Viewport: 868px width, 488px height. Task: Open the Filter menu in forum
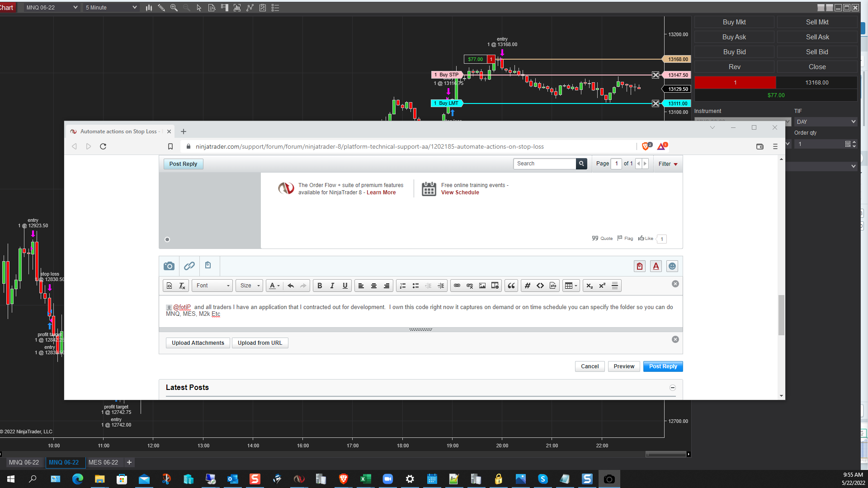(x=668, y=164)
